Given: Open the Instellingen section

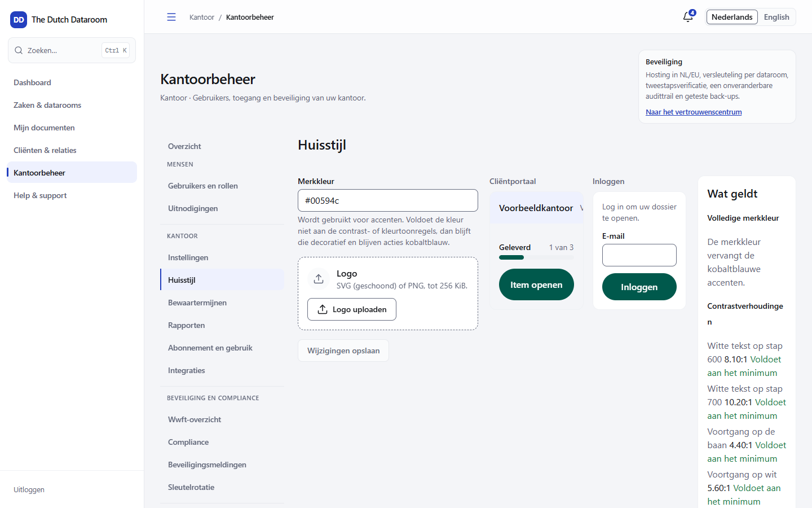Looking at the screenshot, I should [x=222, y=257].
